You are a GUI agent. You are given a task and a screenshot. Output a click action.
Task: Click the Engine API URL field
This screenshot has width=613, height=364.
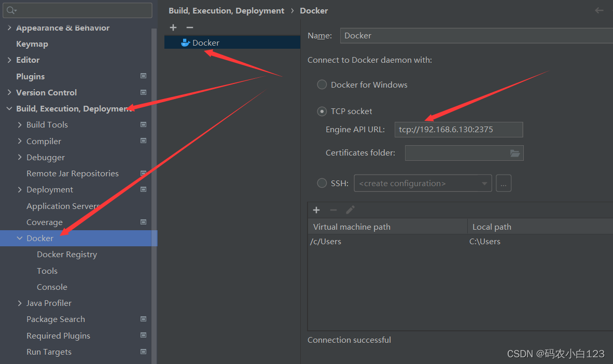[458, 130]
